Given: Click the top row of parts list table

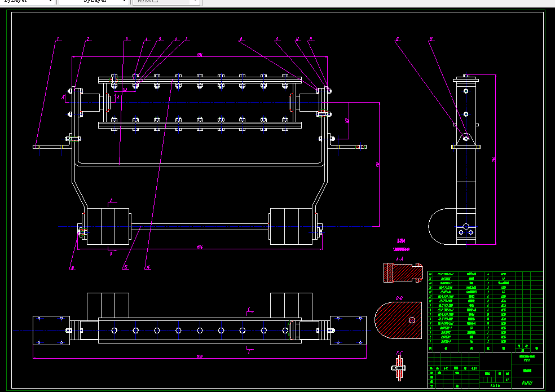Looking at the screenshot, I should tap(485, 274).
